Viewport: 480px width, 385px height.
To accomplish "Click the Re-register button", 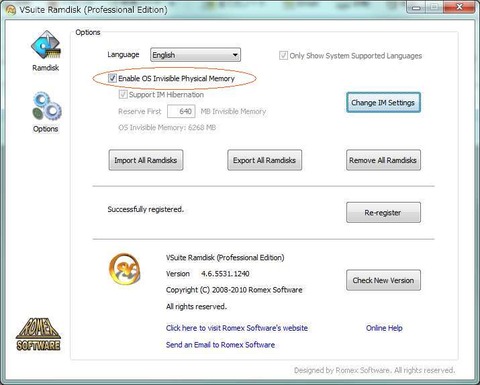I will point(383,212).
